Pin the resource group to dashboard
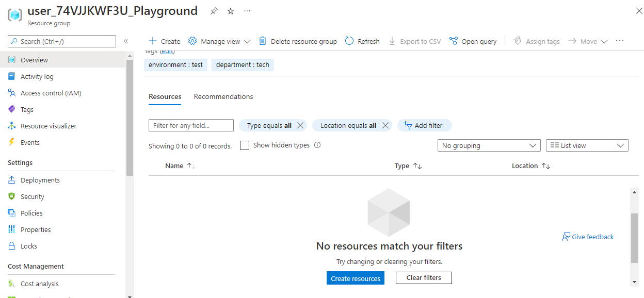Screen dimensions: 644x298 (214, 10)
